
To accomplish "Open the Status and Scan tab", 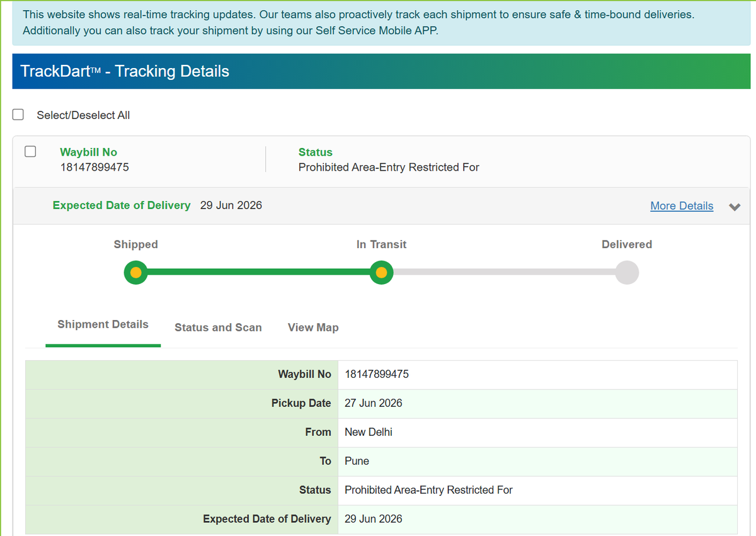I will click(218, 328).
